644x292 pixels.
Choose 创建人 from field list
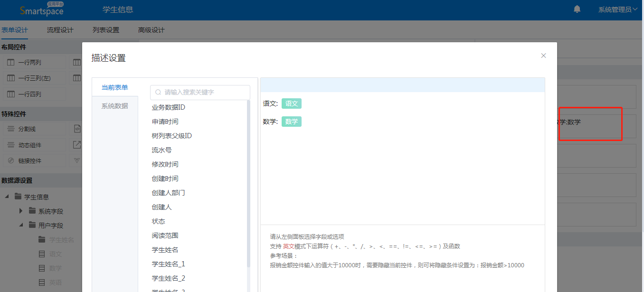coord(162,207)
